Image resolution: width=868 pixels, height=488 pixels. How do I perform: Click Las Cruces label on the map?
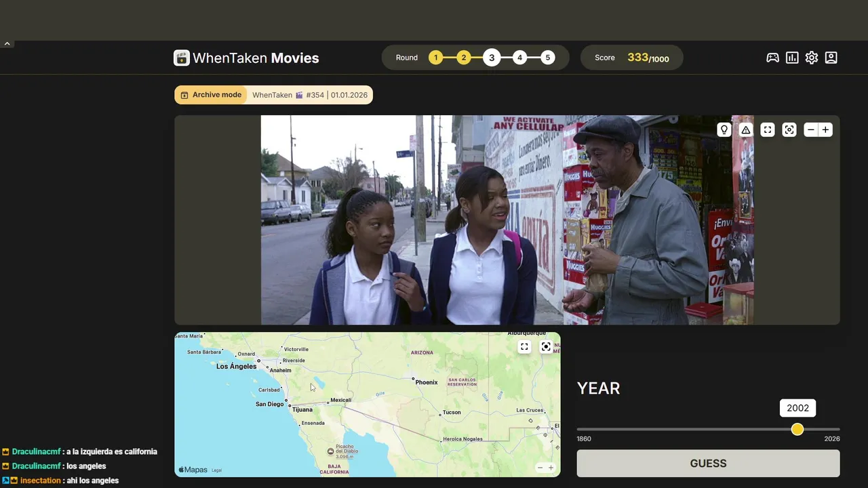coord(530,410)
